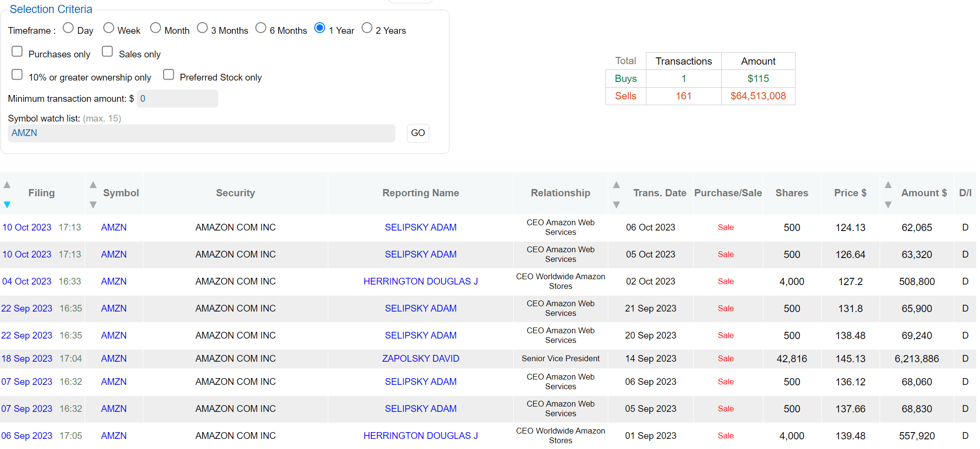Click the Amount $ column header

(924, 193)
